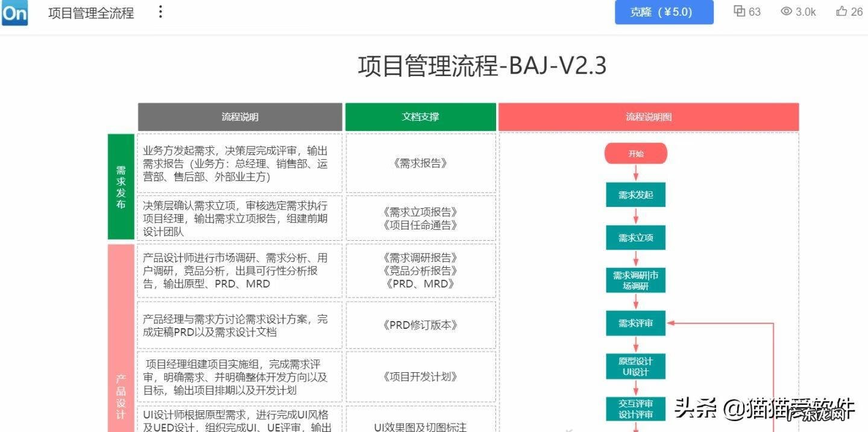This screenshot has height=432, width=868.
Task: Click the green 文档支撑 column header
Action: tap(420, 116)
